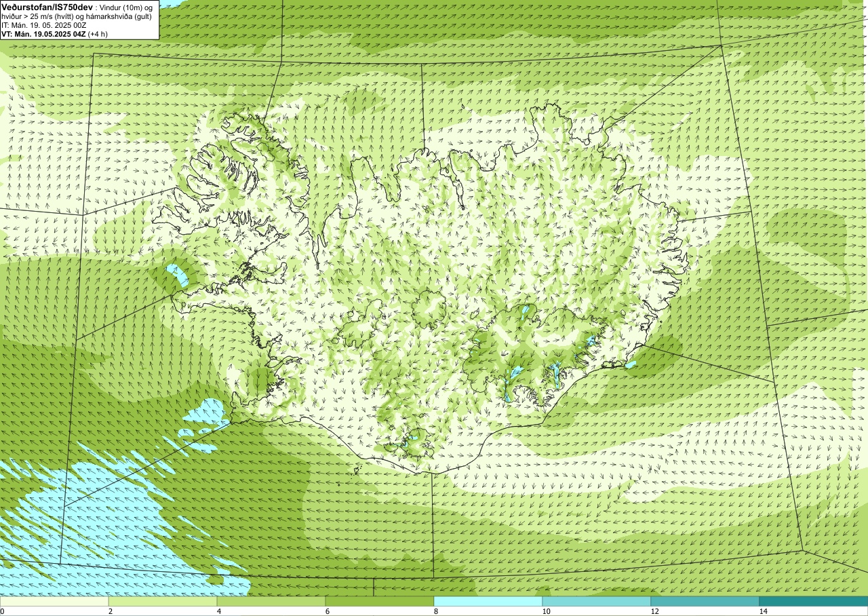Click the "IT: Mán. 19. 05. 2025 00Z" line
The image size is (868, 616).
[x=44, y=25]
